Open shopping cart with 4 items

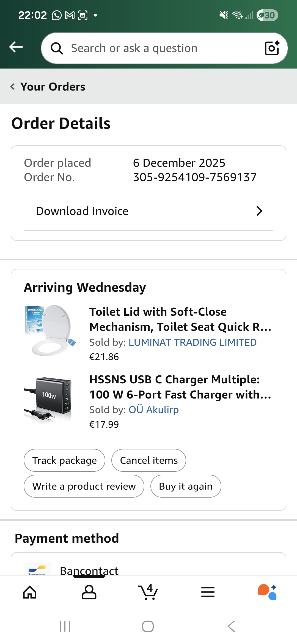pyautogui.click(x=148, y=592)
